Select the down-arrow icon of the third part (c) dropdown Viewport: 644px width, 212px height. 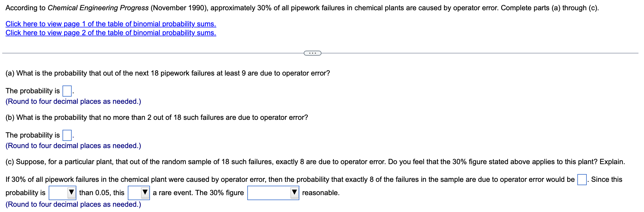point(294,192)
